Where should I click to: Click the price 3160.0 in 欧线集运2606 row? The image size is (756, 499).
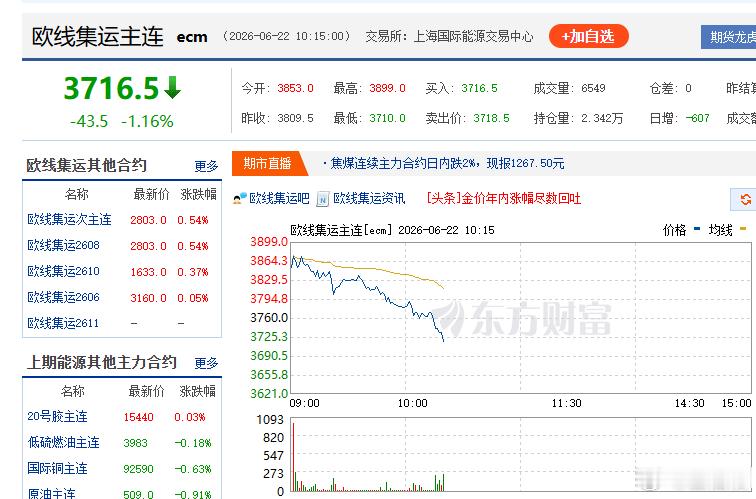click(148, 298)
